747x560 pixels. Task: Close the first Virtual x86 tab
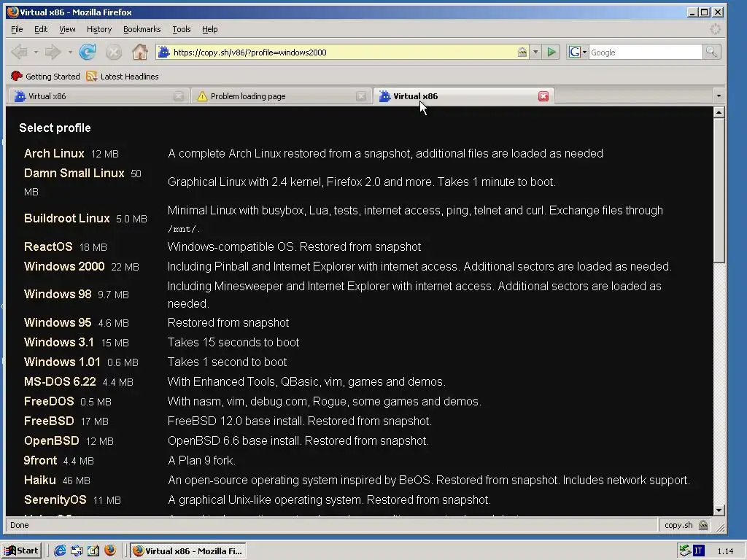click(x=179, y=96)
